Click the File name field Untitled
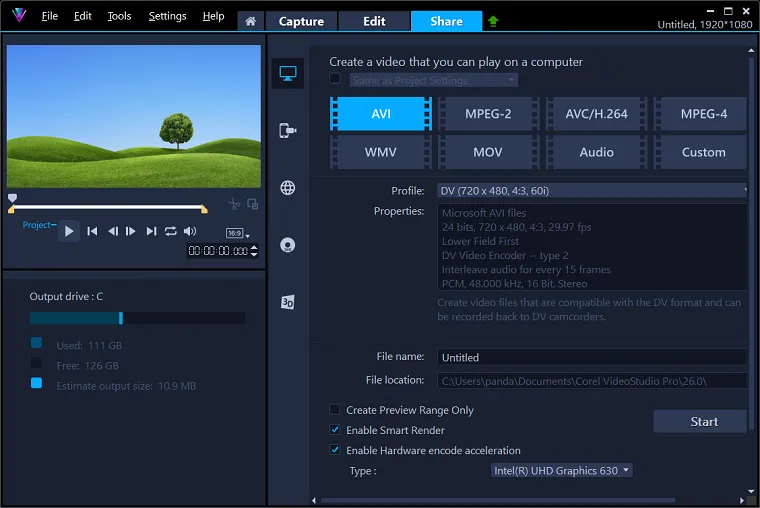 (x=592, y=357)
